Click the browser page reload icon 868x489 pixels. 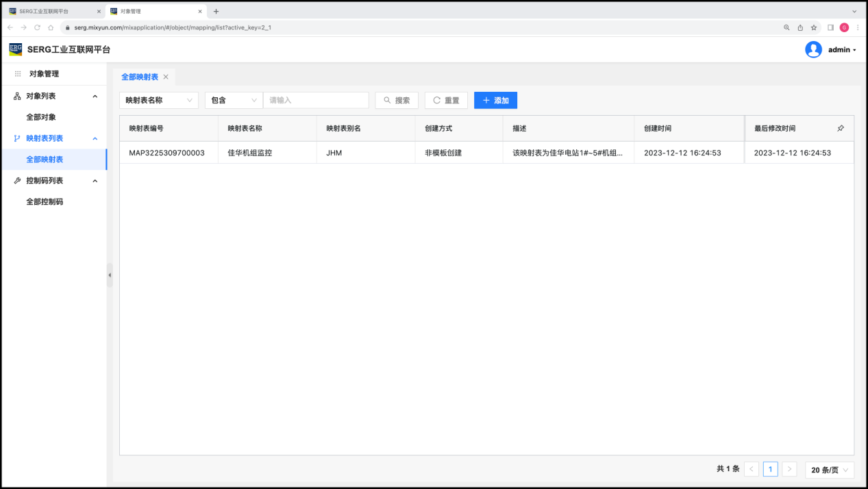[37, 27]
